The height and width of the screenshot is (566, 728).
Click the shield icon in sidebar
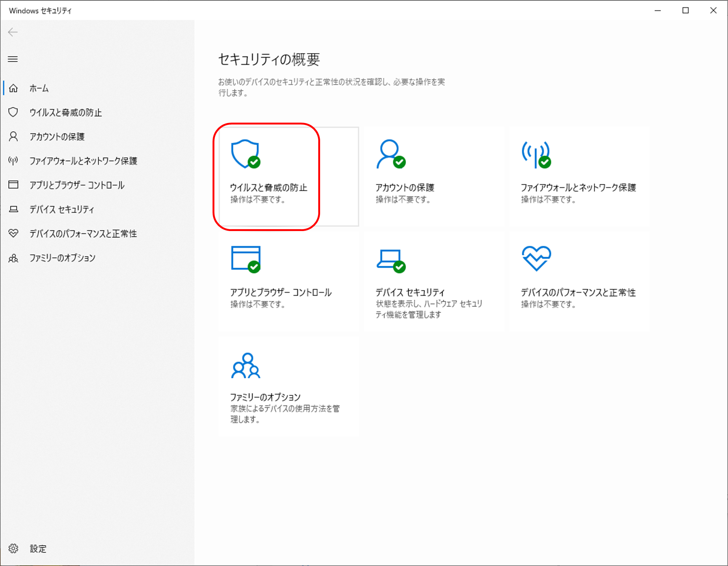coord(13,112)
